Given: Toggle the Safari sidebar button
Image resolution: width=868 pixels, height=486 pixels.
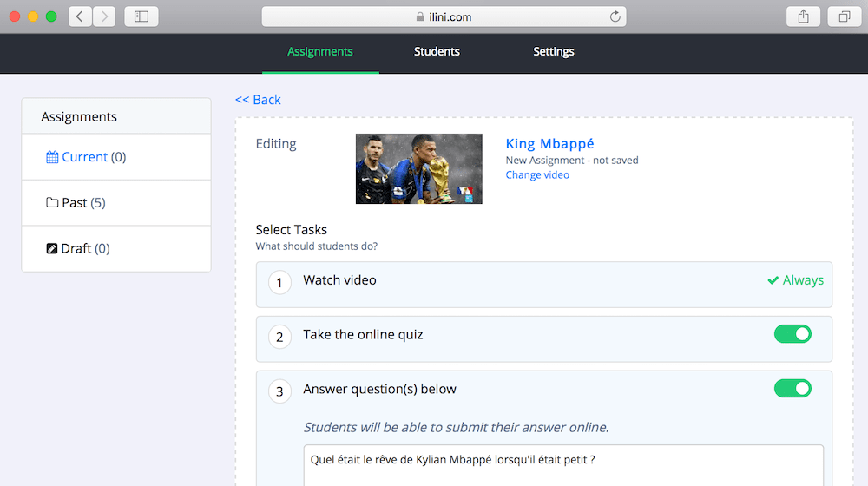Looking at the screenshot, I should pos(141,16).
